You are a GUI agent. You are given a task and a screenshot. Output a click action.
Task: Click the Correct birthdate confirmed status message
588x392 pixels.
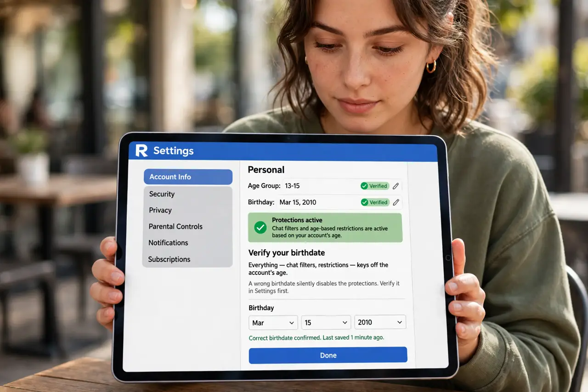point(317,337)
